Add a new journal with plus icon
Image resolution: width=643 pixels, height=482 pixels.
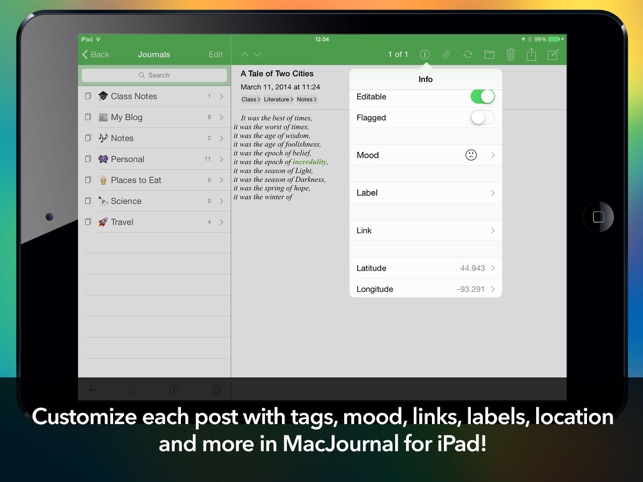click(x=91, y=390)
